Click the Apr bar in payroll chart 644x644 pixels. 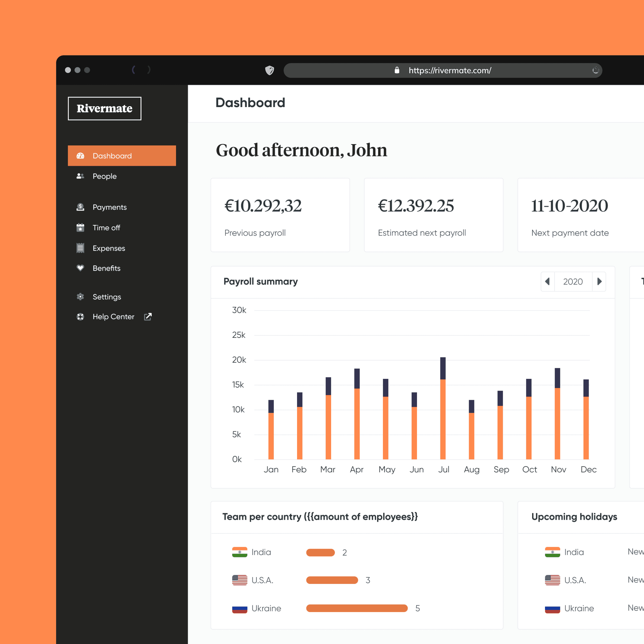[357, 414]
